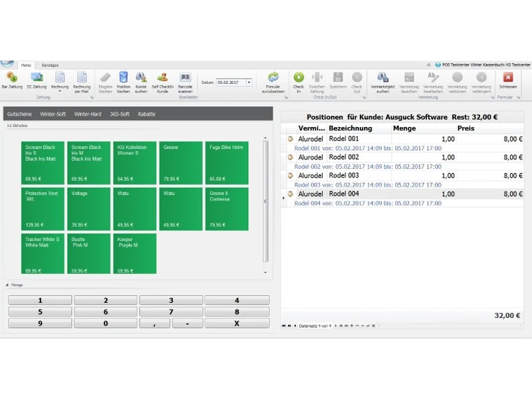Switch to the Winter-Hard category
This screenshot has height=399, width=532.
tap(88, 114)
